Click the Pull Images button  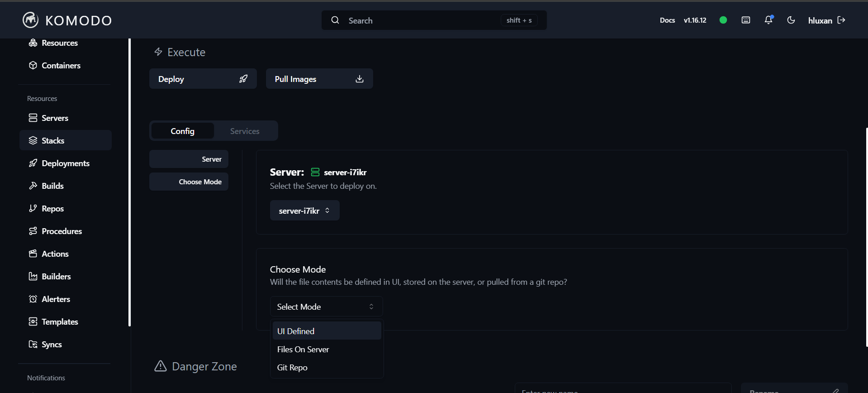319,79
